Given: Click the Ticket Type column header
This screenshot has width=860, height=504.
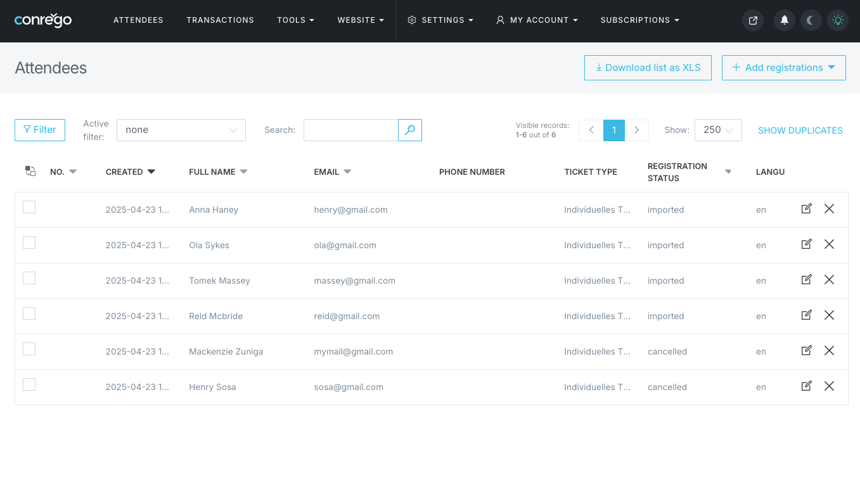Looking at the screenshot, I should pyautogui.click(x=591, y=172).
